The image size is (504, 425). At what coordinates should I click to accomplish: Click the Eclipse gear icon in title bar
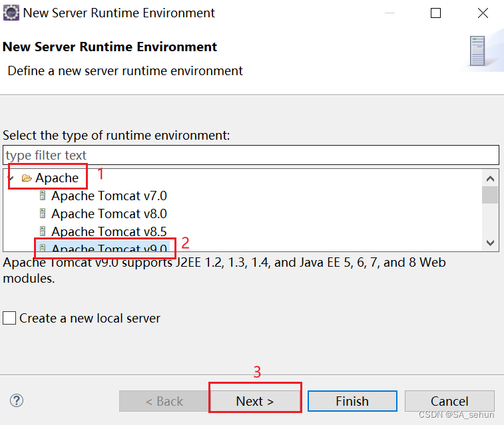[x=11, y=13]
